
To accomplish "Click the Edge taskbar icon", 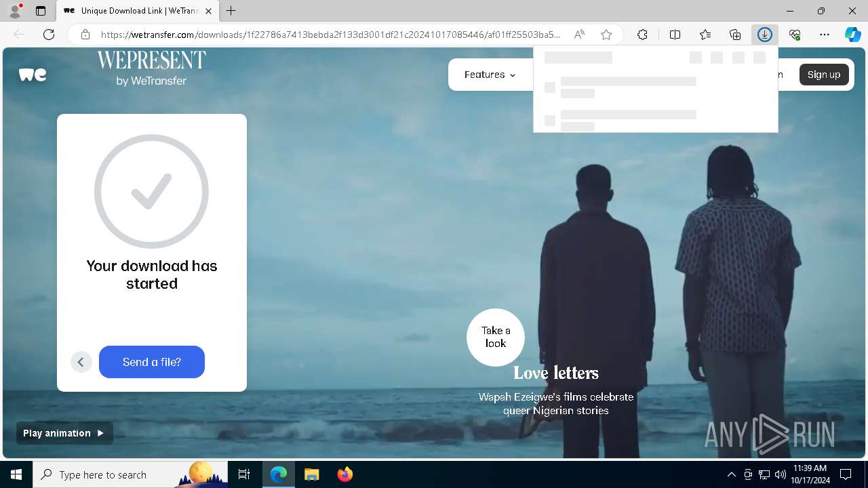I will 279,474.
